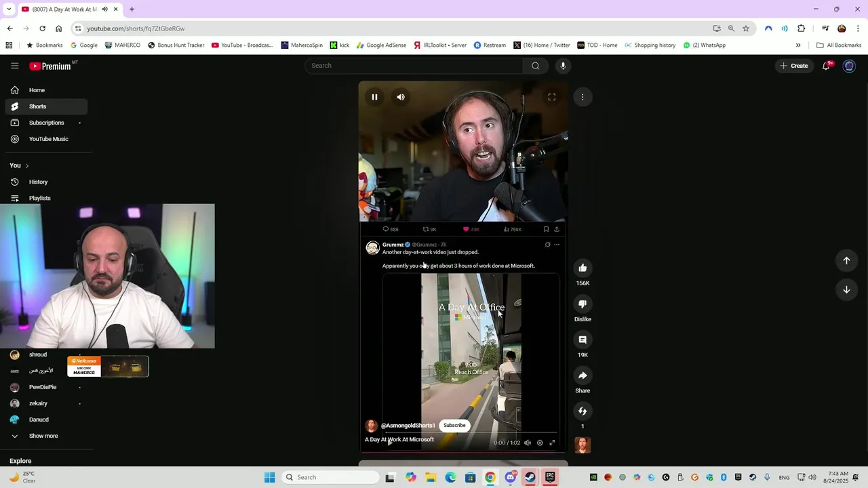
Task: Go to the previous Short
Action: point(846,260)
